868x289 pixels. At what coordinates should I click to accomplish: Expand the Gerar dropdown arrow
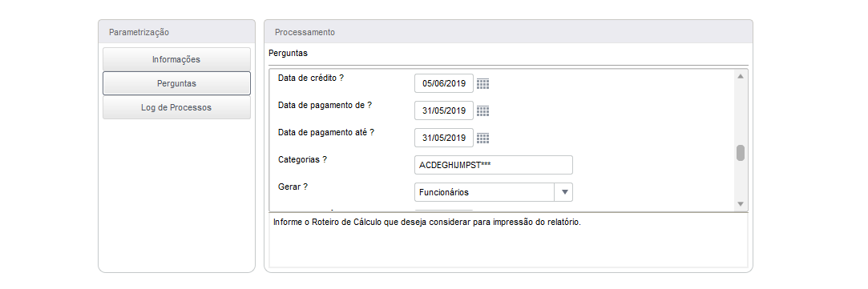(x=564, y=192)
